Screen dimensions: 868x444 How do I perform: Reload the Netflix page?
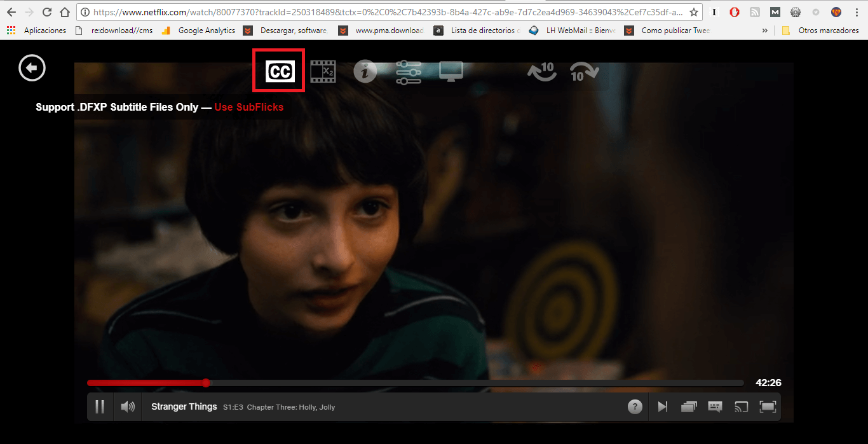click(x=46, y=12)
